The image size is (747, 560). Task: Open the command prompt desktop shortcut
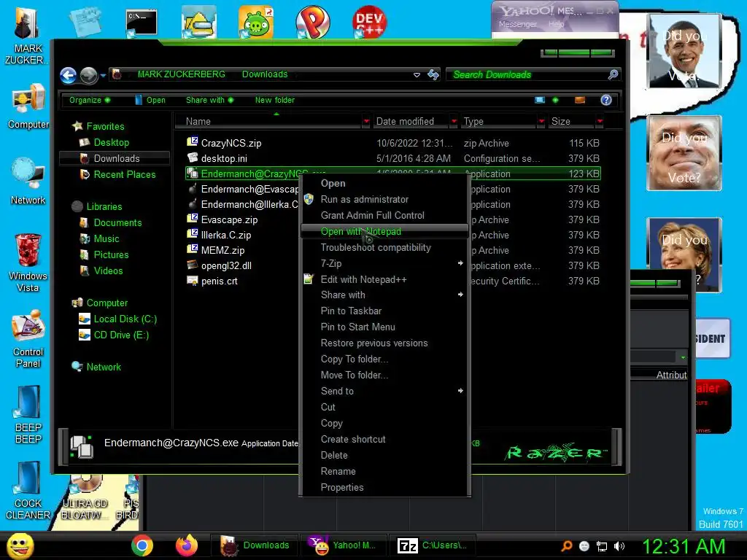pos(142,23)
